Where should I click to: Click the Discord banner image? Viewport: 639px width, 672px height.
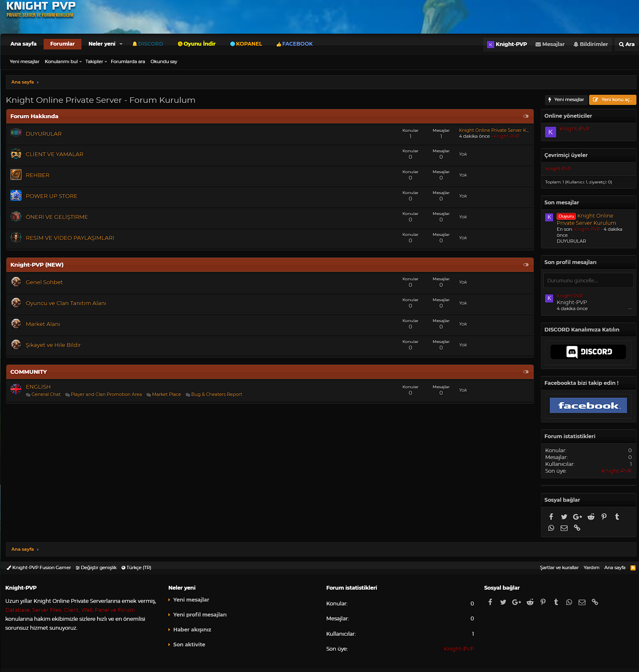pos(588,352)
